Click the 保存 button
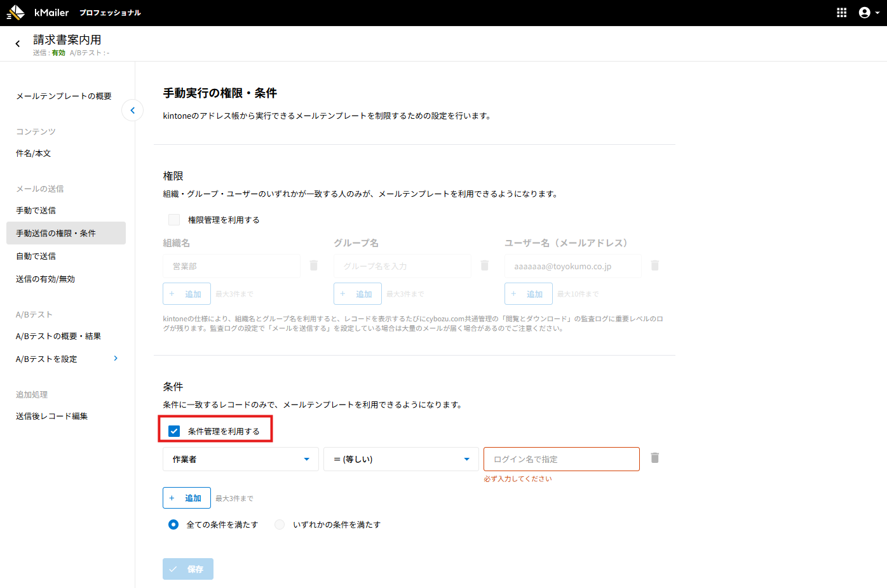Image resolution: width=887 pixels, height=588 pixels. pyautogui.click(x=187, y=569)
